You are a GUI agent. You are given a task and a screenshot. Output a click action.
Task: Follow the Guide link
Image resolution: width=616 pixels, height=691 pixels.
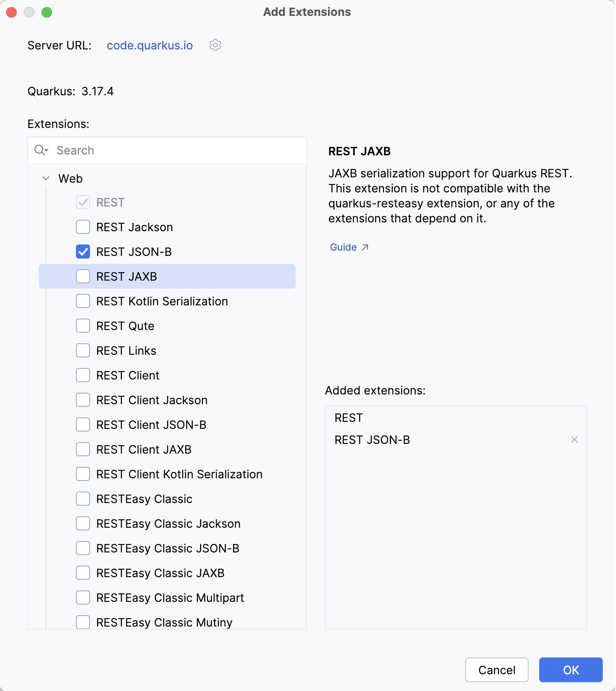343,247
